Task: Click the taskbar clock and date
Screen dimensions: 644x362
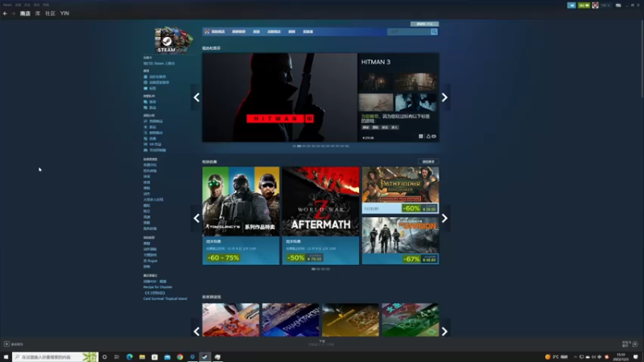Action: (621, 357)
